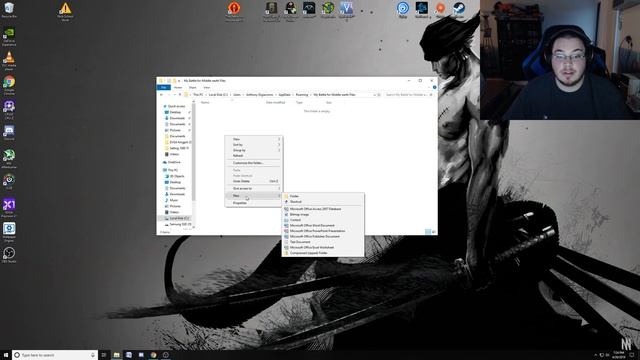Expand the Give access to submenu
Viewport: 640px width, 360px height.
253,188
